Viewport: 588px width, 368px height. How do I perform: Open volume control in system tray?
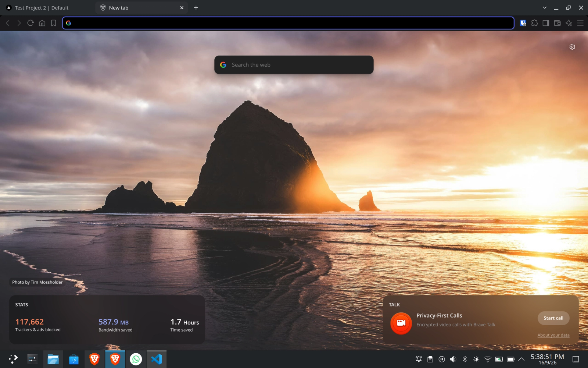pyautogui.click(x=453, y=359)
